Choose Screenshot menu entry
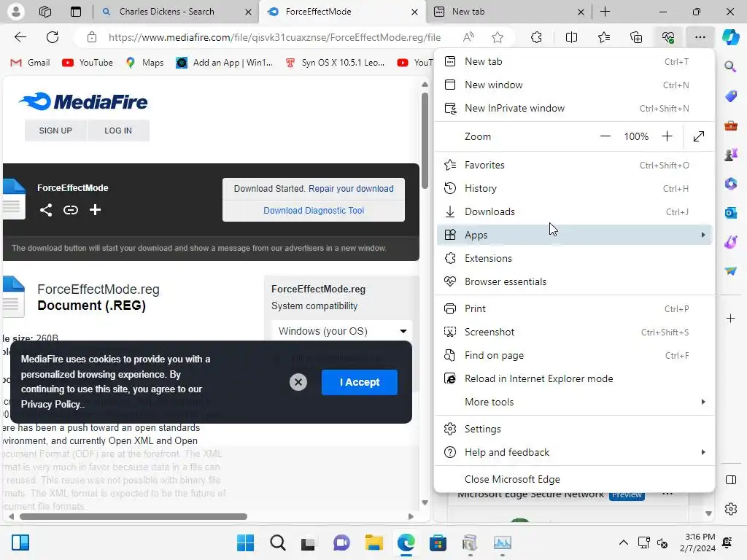 click(x=574, y=332)
